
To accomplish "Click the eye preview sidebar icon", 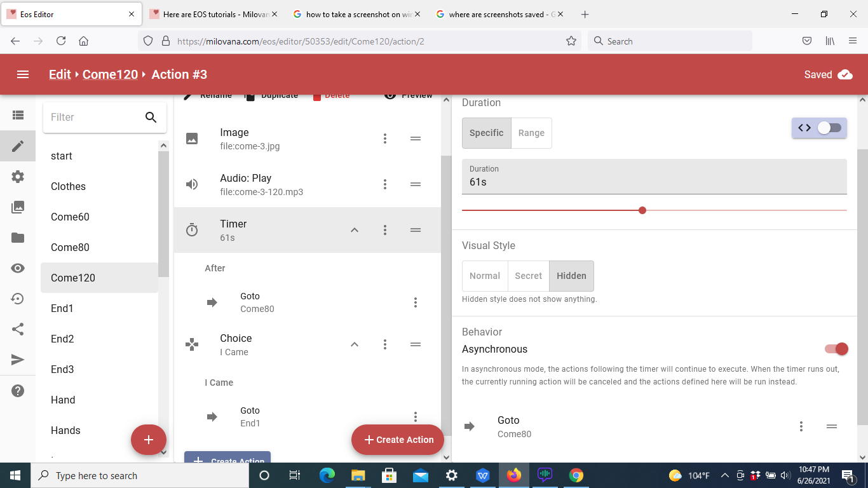I will pos(18,268).
